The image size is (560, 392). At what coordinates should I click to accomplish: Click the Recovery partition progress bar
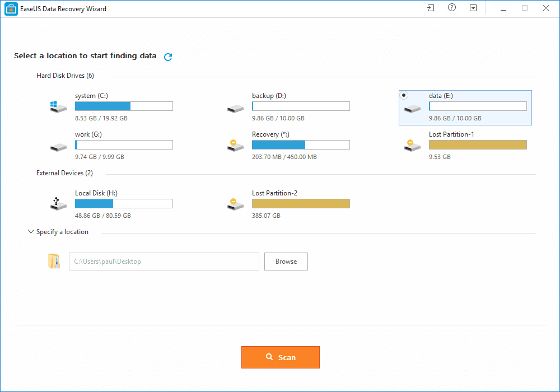pos(301,144)
